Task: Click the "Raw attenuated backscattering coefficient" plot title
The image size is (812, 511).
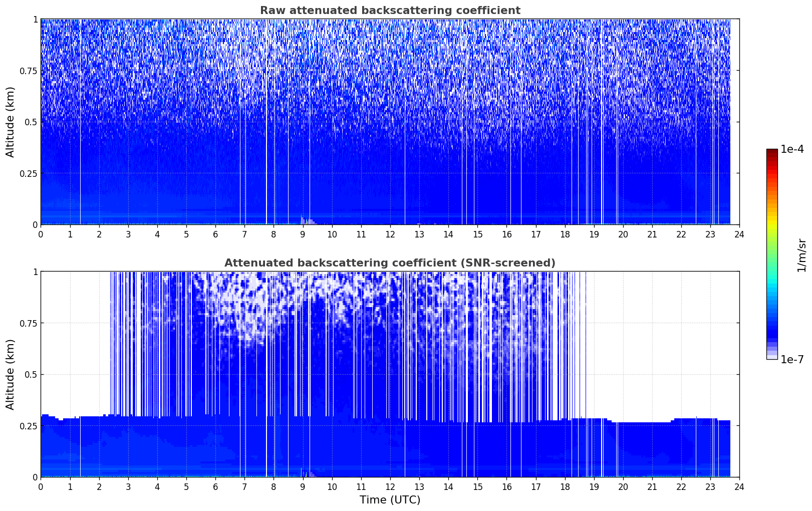Action: [390, 11]
